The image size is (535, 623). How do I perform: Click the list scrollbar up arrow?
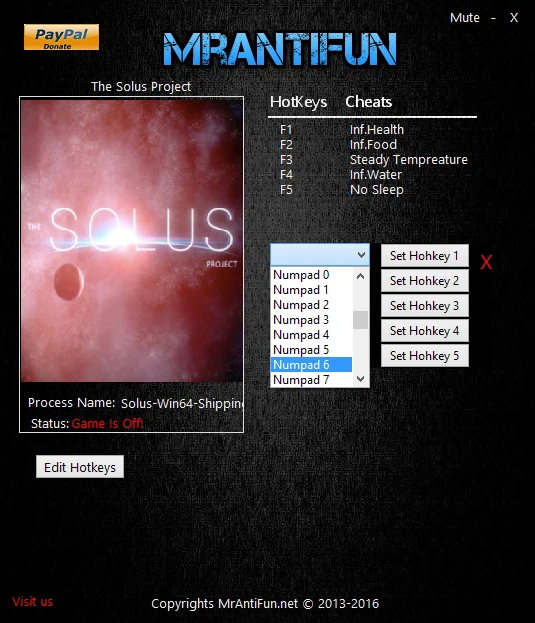click(360, 276)
